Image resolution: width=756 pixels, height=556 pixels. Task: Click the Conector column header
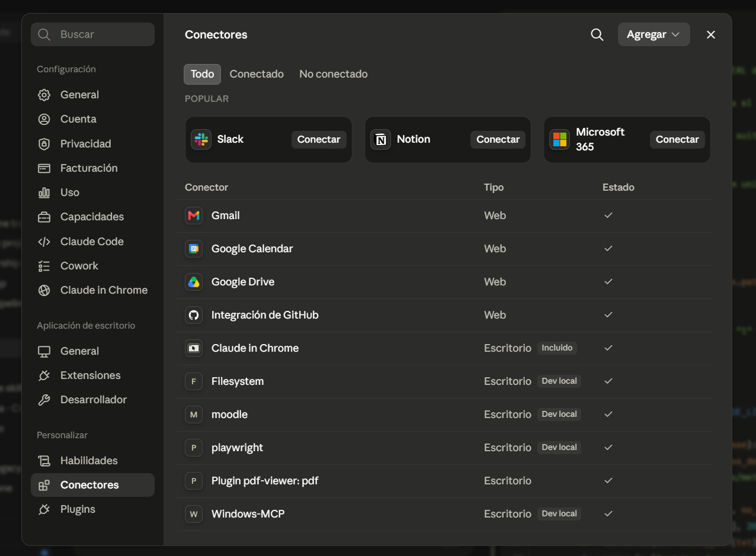click(206, 187)
